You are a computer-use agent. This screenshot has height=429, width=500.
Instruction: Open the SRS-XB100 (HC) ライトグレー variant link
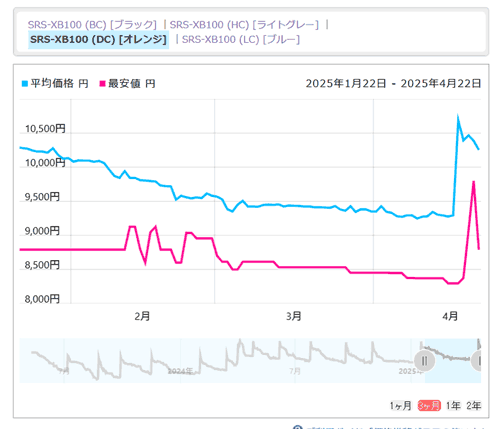click(x=244, y=25)
